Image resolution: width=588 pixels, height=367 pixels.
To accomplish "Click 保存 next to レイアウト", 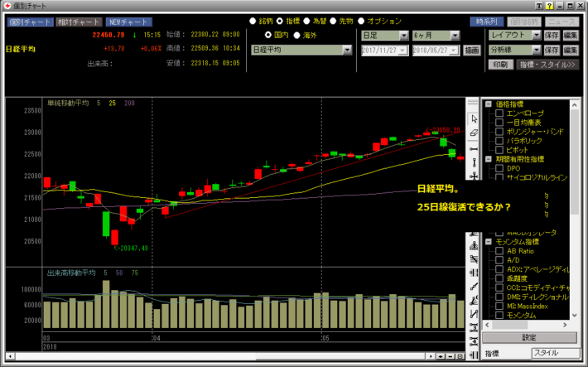I will coord(552,36).
